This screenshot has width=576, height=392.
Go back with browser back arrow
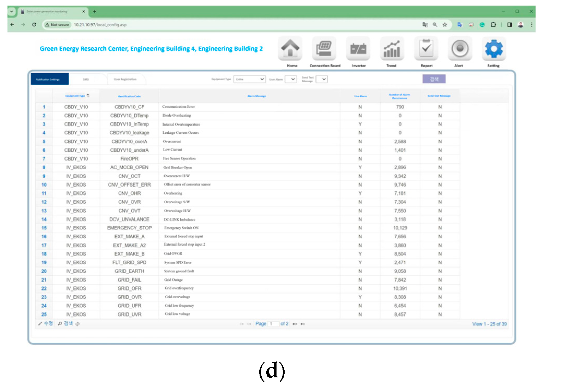(12, 25)
